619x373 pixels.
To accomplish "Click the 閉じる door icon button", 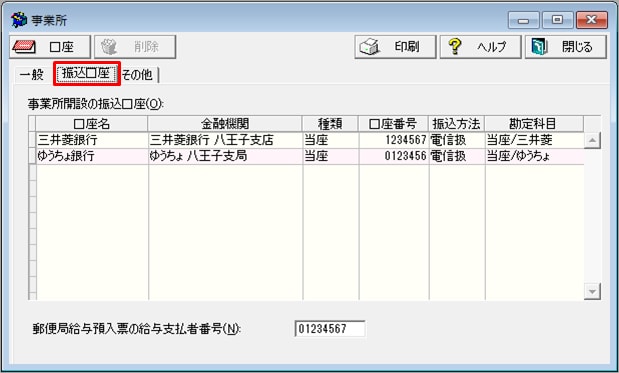I will coord(566,47).
